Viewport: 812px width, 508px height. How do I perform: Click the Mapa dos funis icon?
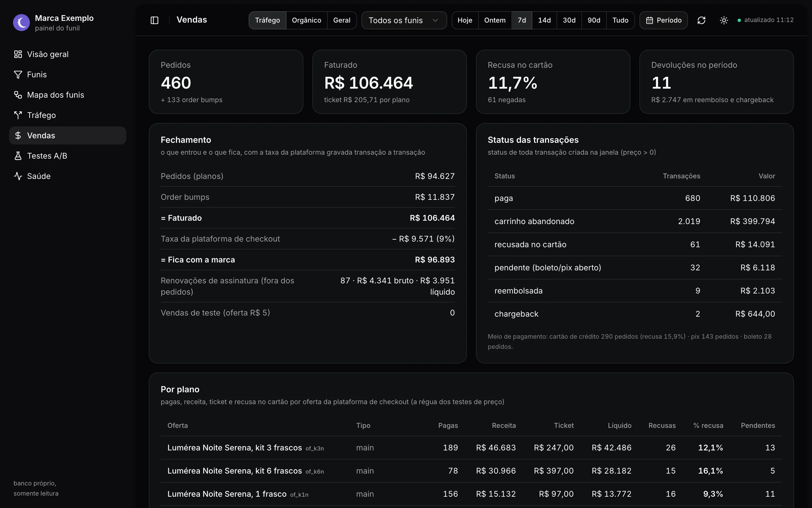click(x=18, y=95)
